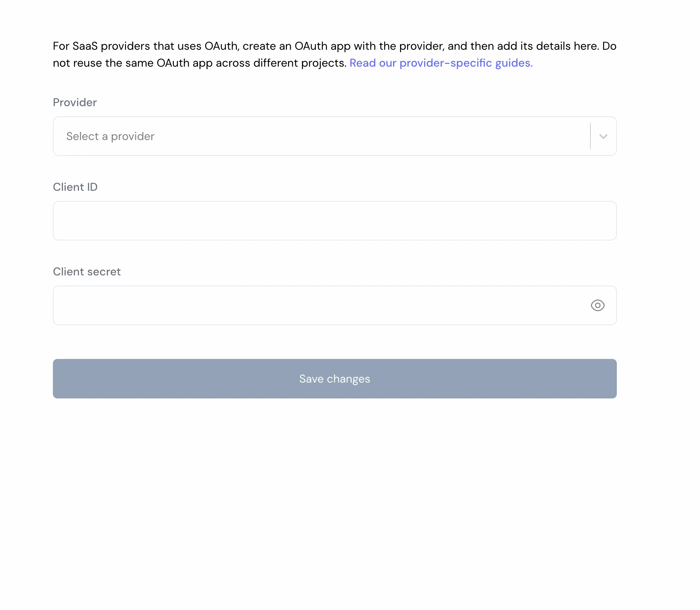Click the dropdown chevron on provider selector
Viewport: 700px width, 610px height.
[603, 136]
